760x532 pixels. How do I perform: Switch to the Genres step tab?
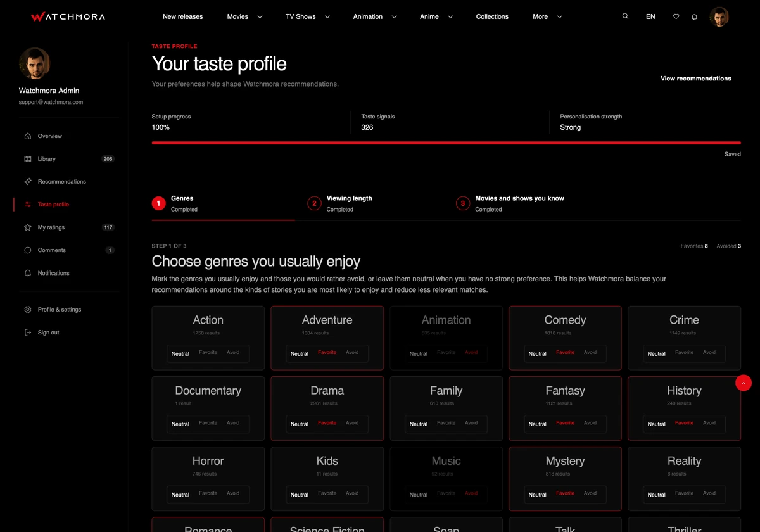click(x=223, y=203)
